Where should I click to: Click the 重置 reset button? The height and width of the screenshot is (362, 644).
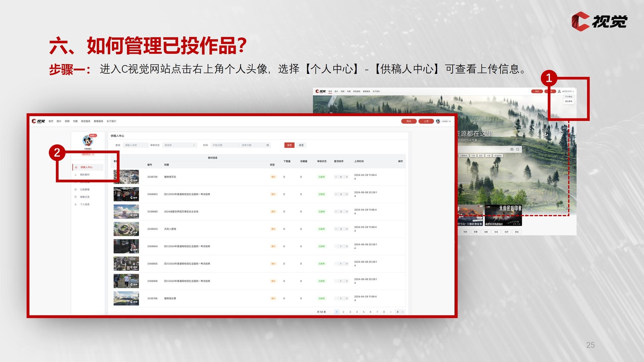pyautogui.click(x=301, y=145)
